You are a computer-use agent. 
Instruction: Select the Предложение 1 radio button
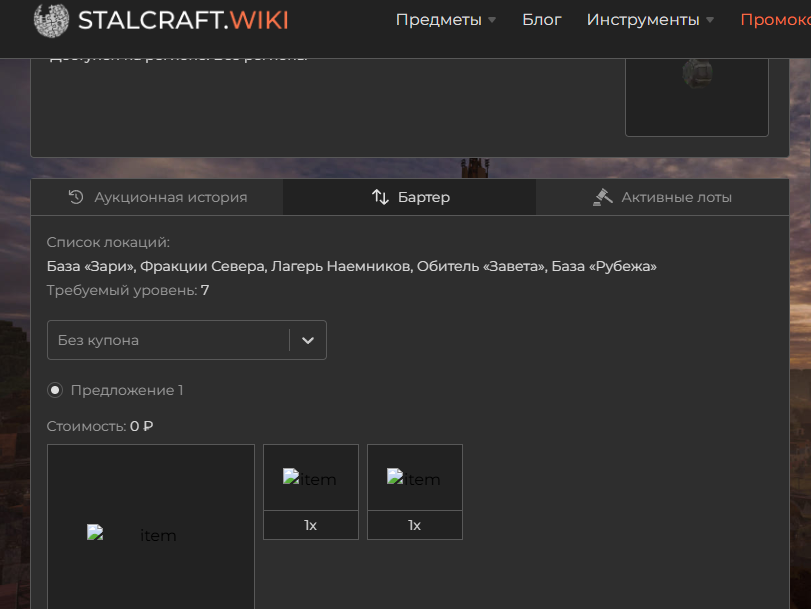point(55,390)
